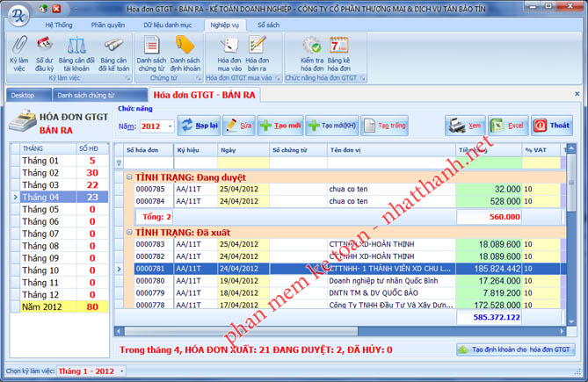Click the vertical scrollbar up arrow
Screen dimensions: 588x382
[571, 148]
